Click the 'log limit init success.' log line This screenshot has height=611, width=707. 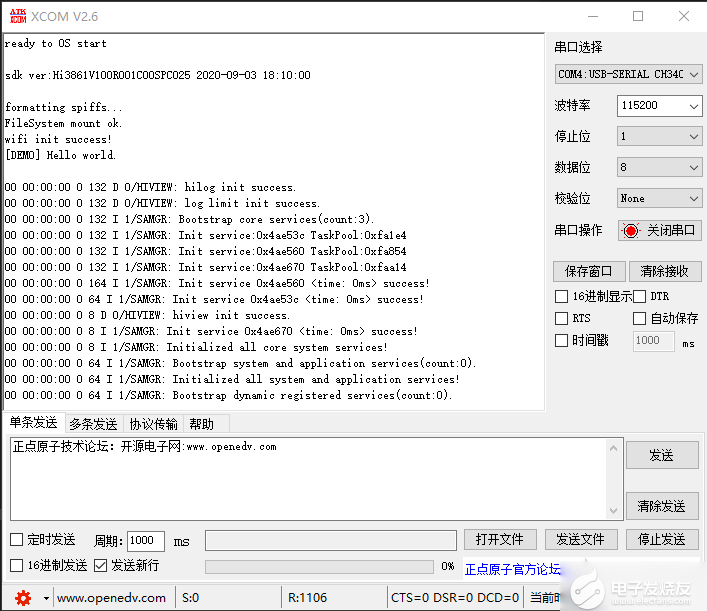point(162,203)
